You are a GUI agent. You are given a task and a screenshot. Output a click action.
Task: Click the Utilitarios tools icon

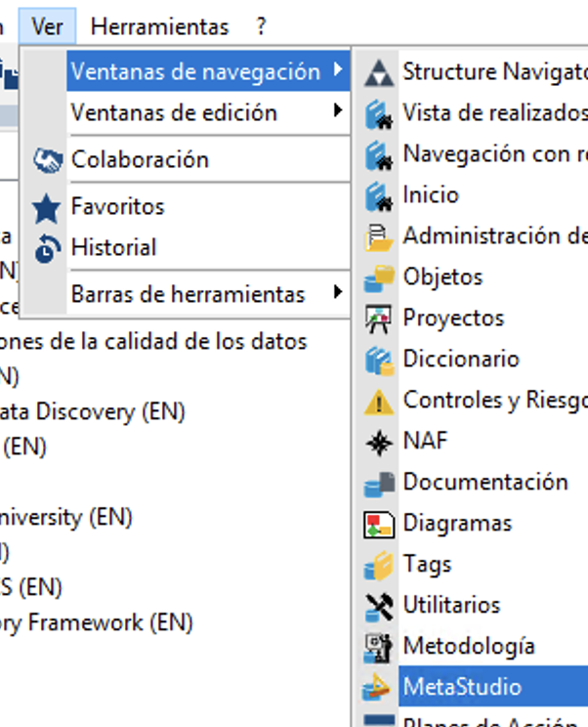point(379,607)
